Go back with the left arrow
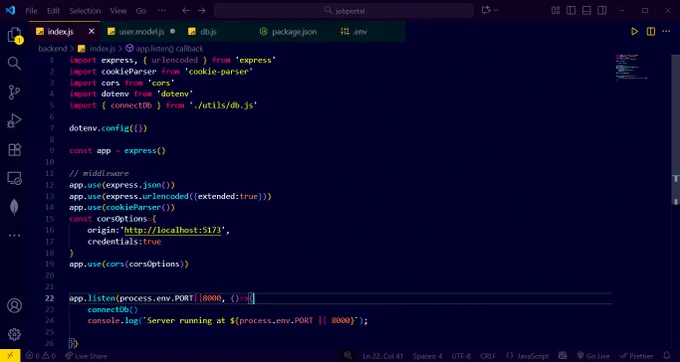 pyautogui.click(x=186, y=10)
